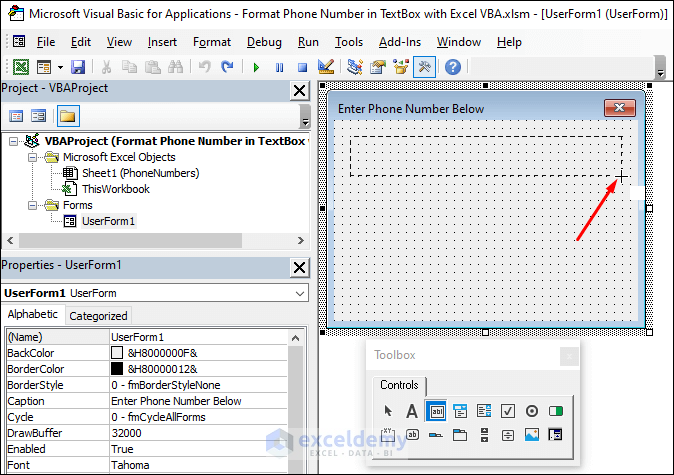
Task: Click the Break pause icon
Action: 279,67
